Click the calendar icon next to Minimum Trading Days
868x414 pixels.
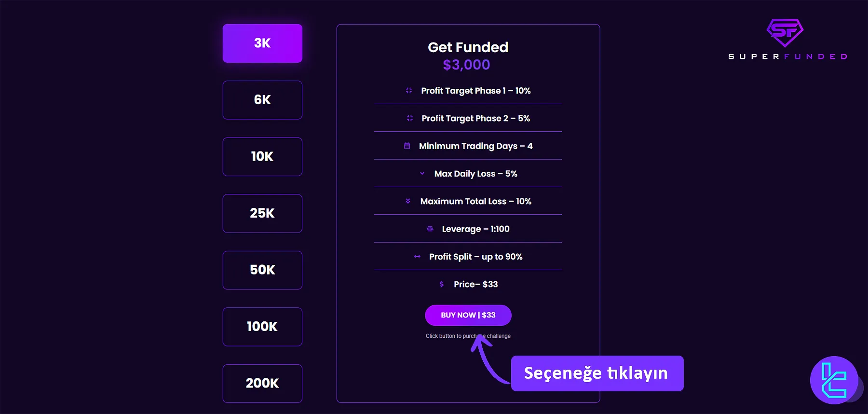point(407,146)
